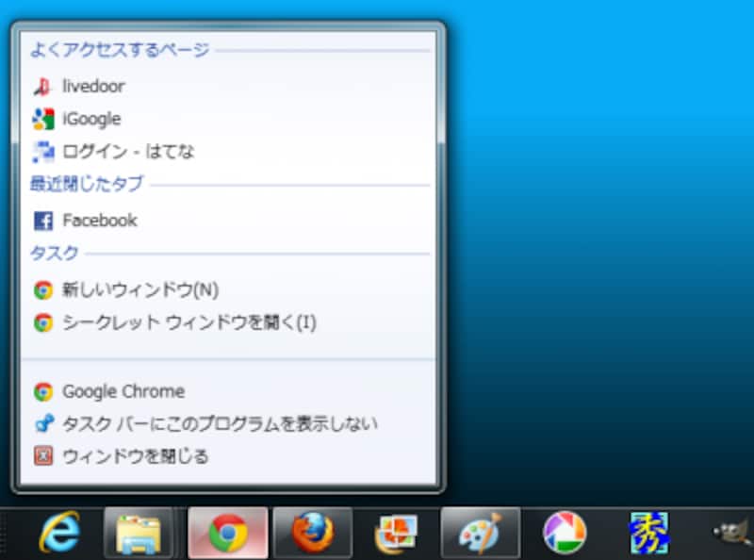Click the livedoor favicon icon

tap(42, 87)
